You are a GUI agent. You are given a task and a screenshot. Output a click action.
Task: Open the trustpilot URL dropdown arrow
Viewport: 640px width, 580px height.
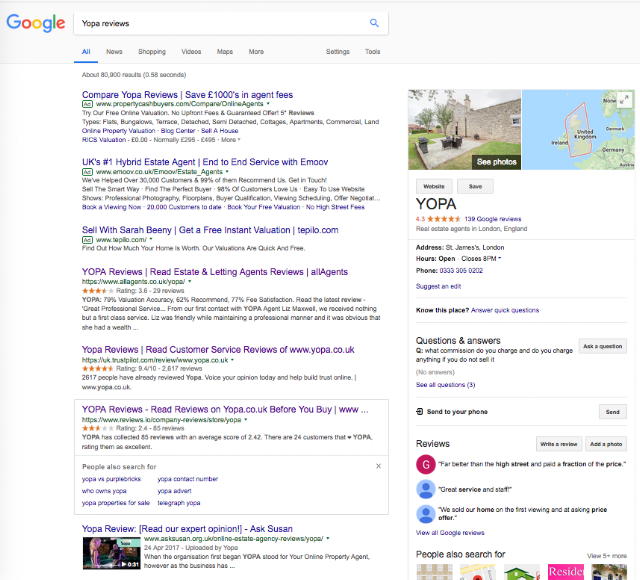[x=232, y=360]
